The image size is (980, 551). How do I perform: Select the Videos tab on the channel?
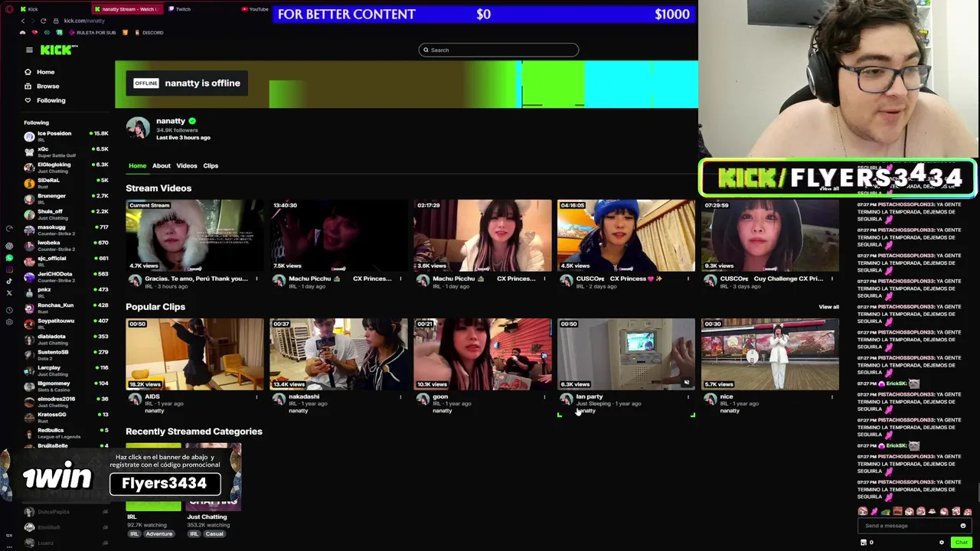click(187, 166)
